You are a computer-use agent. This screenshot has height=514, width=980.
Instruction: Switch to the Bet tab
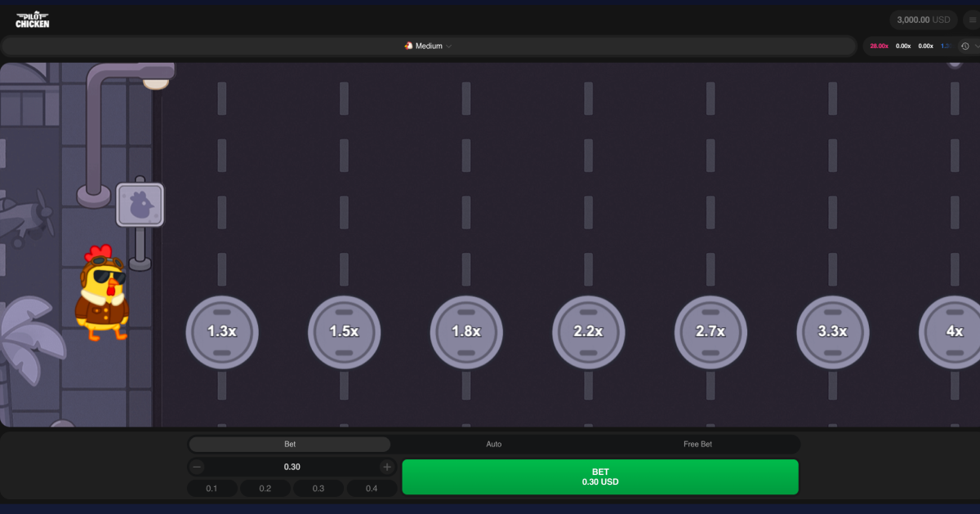(290, 445)
